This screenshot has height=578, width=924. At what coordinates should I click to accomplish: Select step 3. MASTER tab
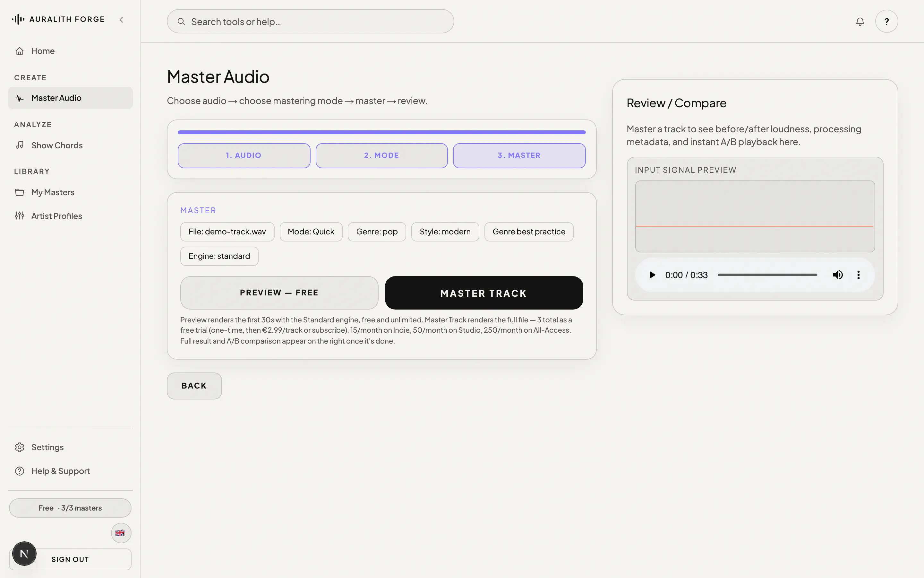point(519,156)
